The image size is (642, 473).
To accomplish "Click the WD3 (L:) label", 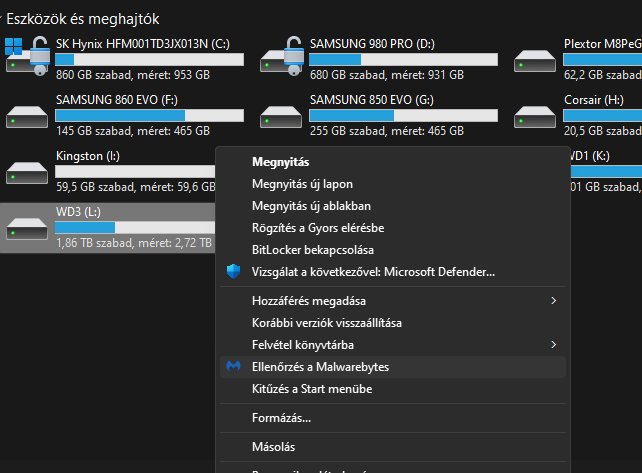I will (78, 212).
